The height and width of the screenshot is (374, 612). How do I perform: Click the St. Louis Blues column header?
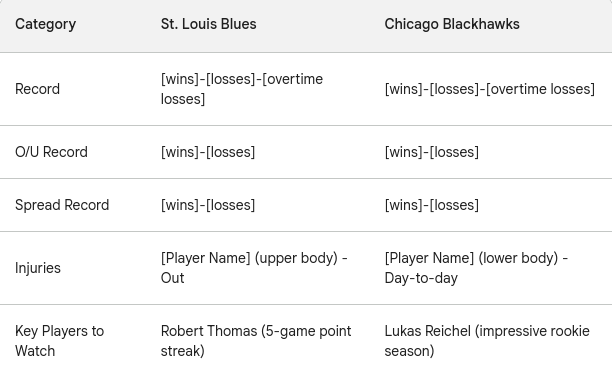pos(208,24)
